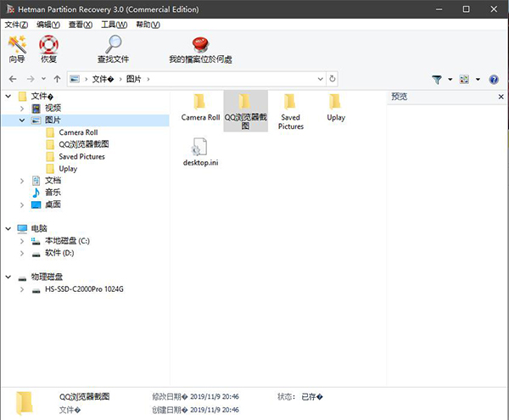Open the 帮助 menu
Viewport: 509px width, 420px height.
[148, 25]
